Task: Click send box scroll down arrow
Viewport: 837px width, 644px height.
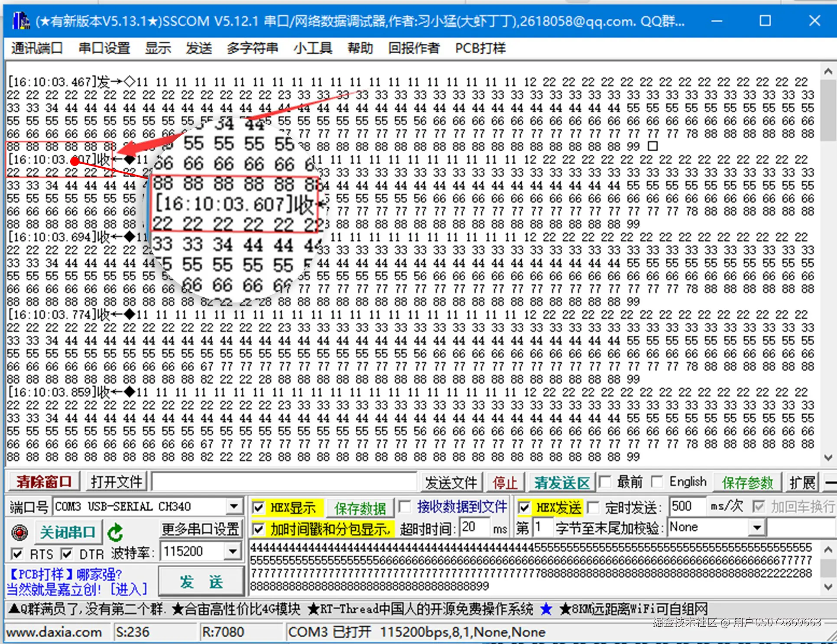Action: point(828,587)
